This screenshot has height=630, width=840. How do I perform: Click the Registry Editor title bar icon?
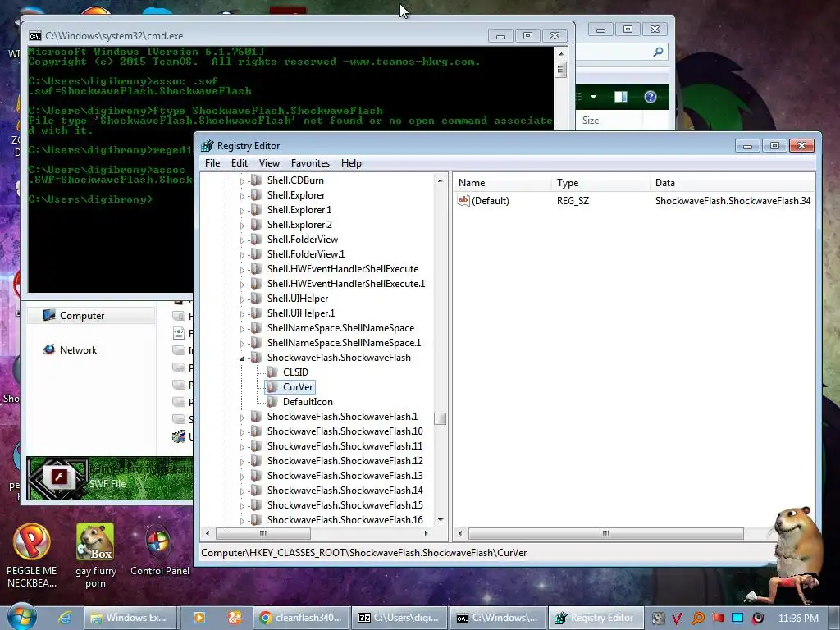pyautogui.click(x=208, y=146)
